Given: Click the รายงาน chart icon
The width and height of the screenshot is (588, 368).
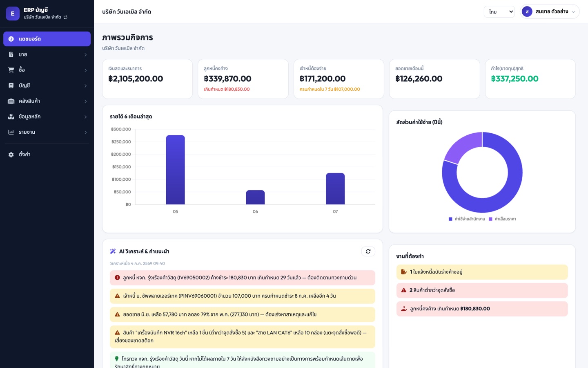Looking at the screenshot, I should click(x=11, y=132).
